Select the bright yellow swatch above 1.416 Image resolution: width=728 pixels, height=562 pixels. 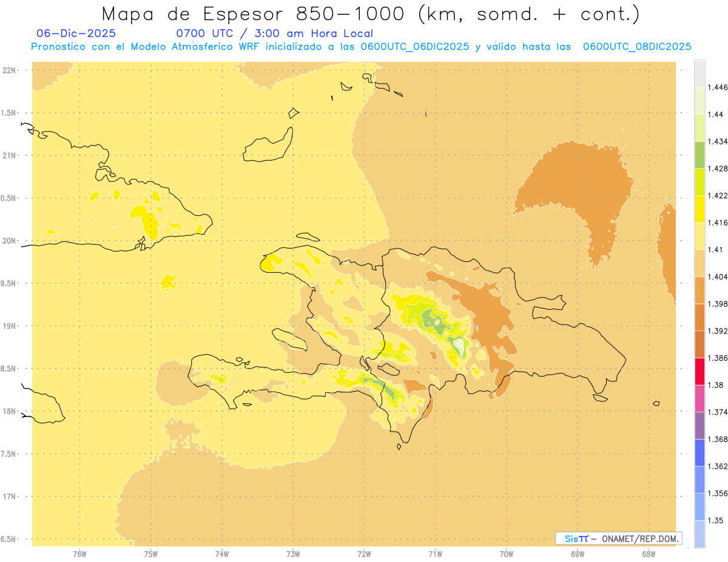(699, 209)
